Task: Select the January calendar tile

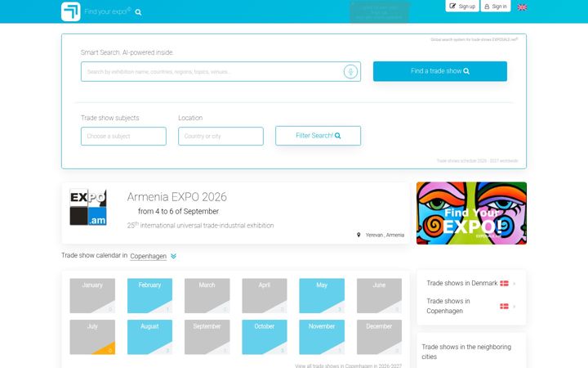Action: click(x=92, y=295)
